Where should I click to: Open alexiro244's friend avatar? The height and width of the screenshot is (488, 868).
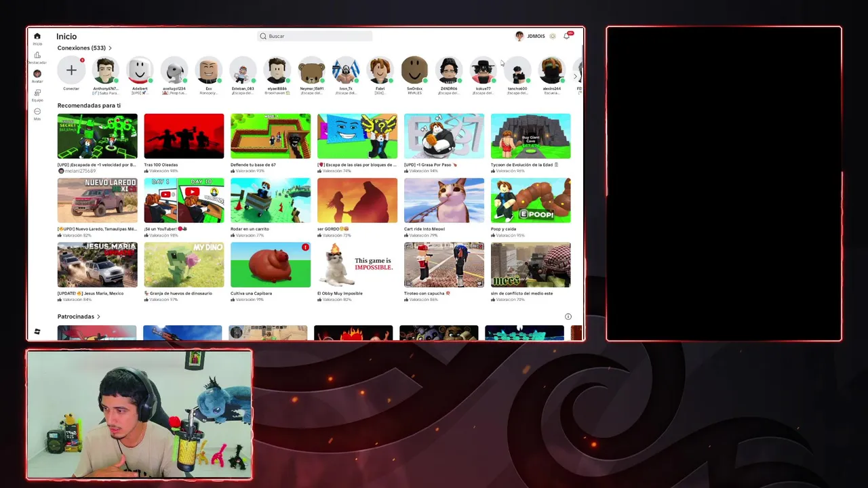[552, 70]
